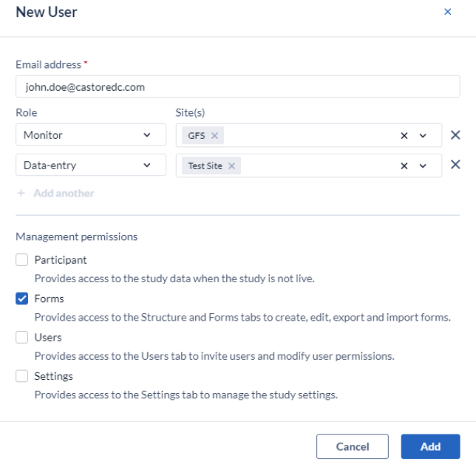Remove Test Site tag

pyautogui.click(x=231, y=166)
